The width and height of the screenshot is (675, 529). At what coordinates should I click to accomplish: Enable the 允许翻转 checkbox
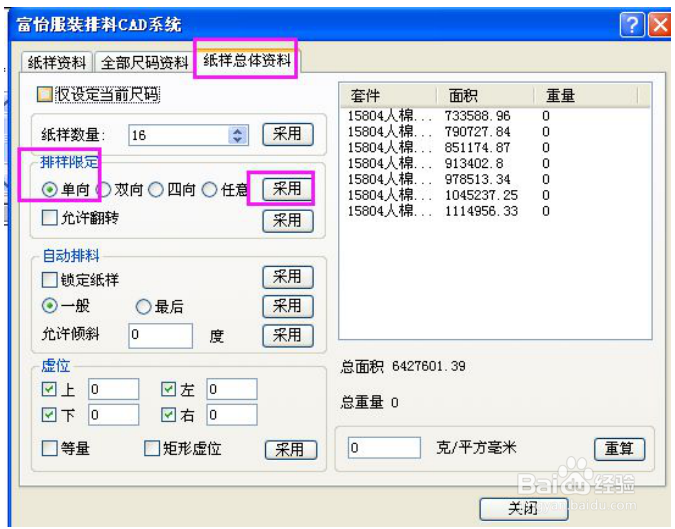49,217
